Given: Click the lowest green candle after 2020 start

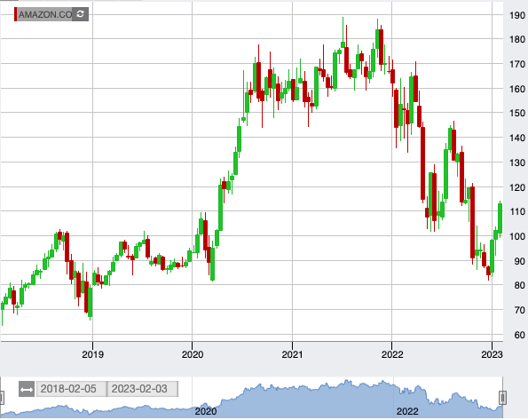Looking at the screenshot, I should (212, 264).
